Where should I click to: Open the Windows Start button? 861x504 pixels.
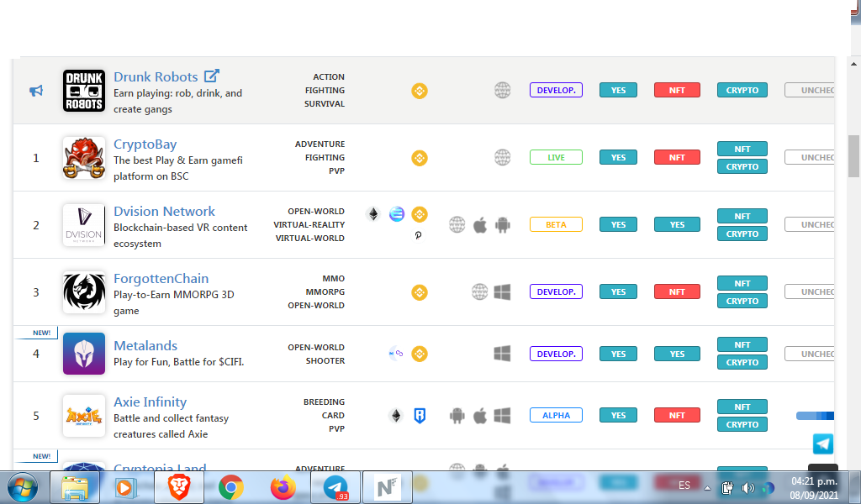coord(23,487)
